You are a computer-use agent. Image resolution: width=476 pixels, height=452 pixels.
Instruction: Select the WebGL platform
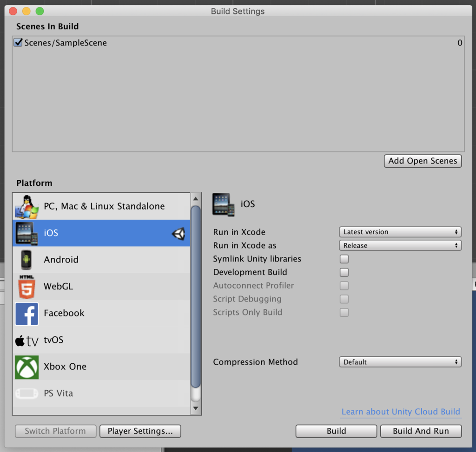(x=101, y=286)
